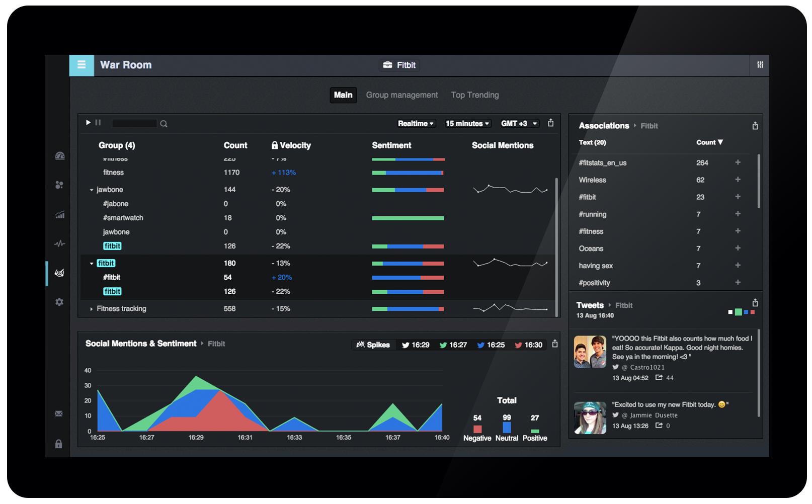Switch to the Main tab

(343, 95)
